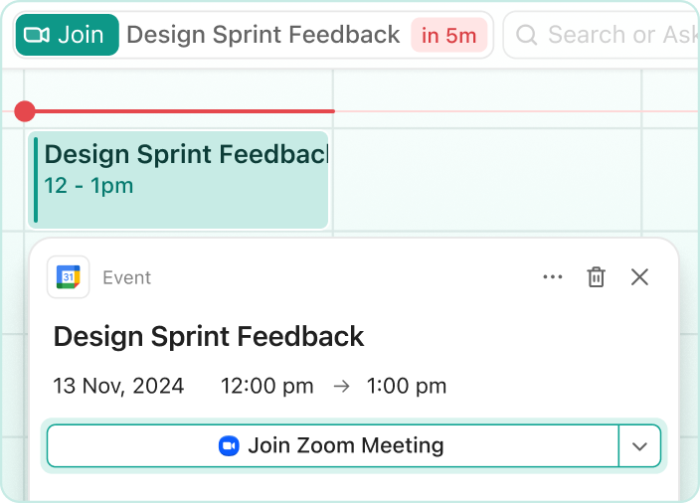
Task: Click the "in 5m" countdown badge
Action: (448, 36)
